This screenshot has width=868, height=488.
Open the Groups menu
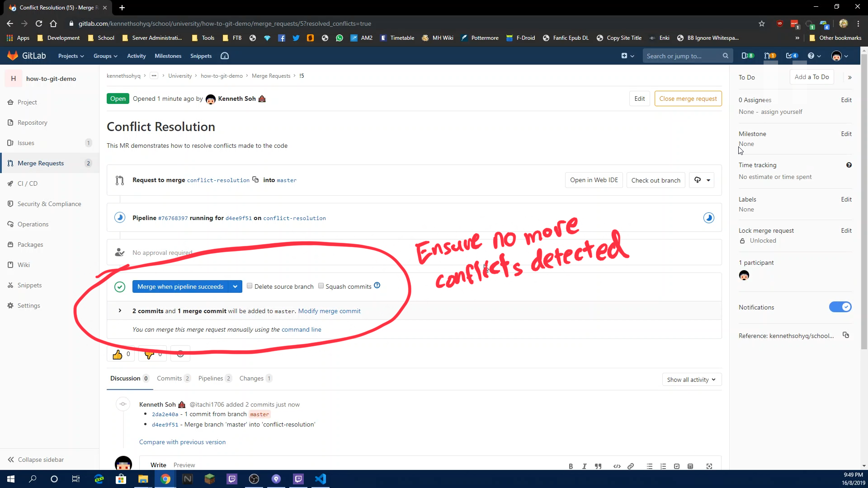coord(105,56)
